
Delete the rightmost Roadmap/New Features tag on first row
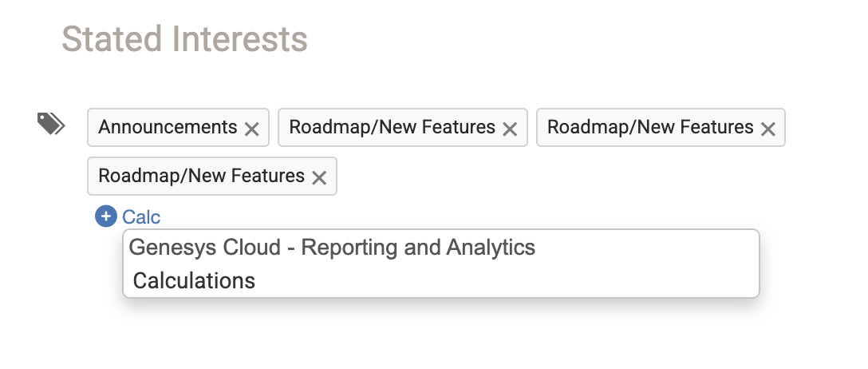(x=768, y=129)
